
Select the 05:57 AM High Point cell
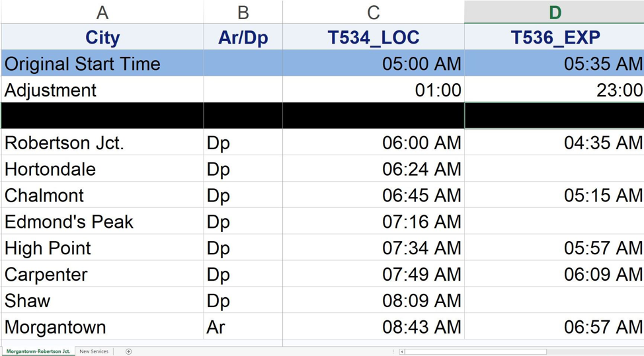(x=554, y=248)
